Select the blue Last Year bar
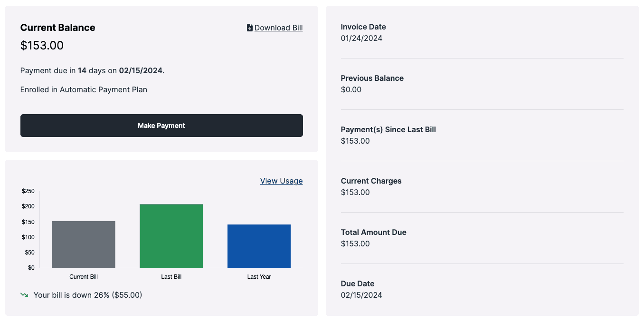Viewport: 644px width, 322px height. tap(259, 246)
